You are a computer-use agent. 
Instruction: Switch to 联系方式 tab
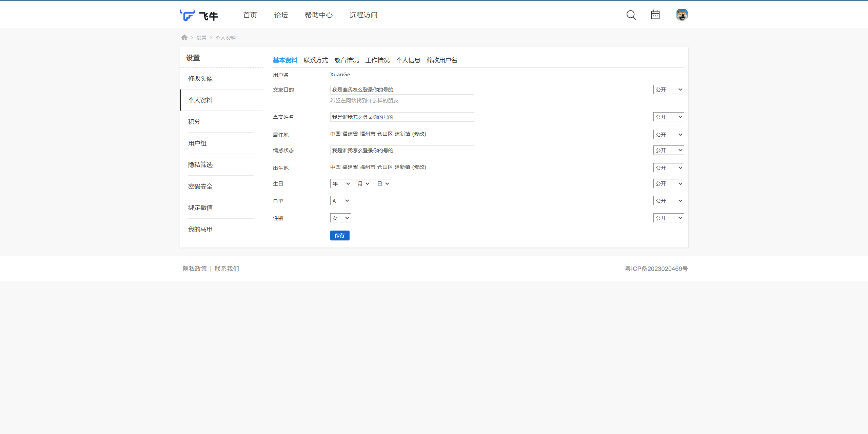click(316, 60)
